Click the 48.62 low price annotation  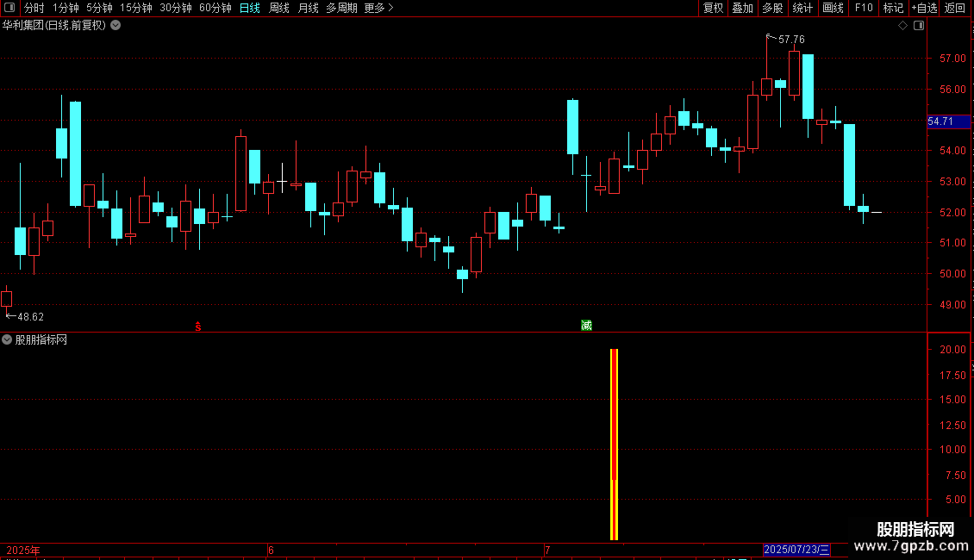click(x=30, y=317)
